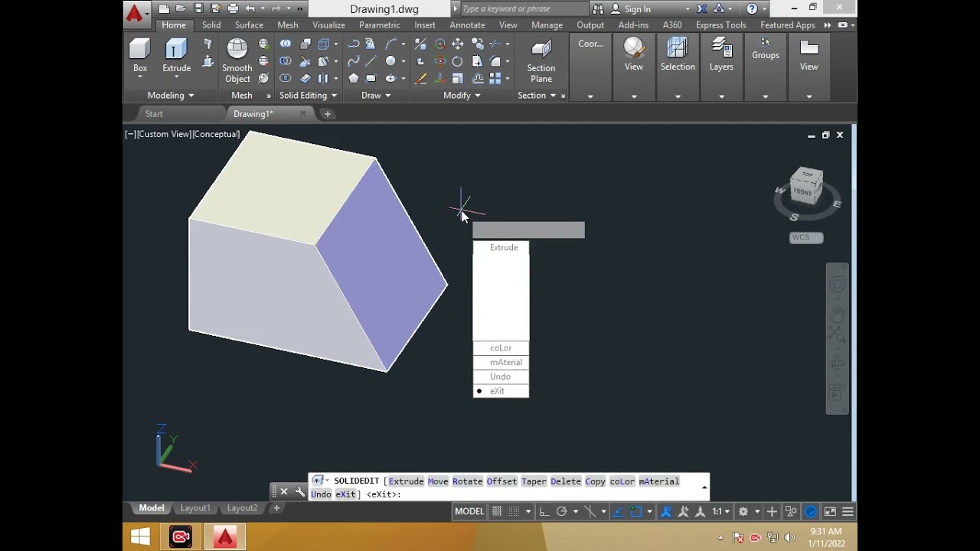Open the Layers panel button
The height and width of the screenshot is (551, 980).
tap(721, 55)
